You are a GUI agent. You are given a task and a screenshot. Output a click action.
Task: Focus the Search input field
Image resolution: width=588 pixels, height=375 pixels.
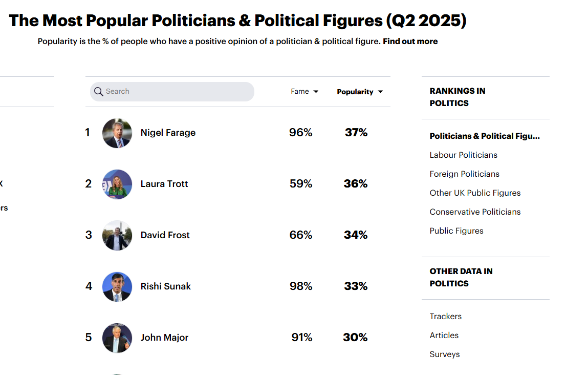pos(172,92)
